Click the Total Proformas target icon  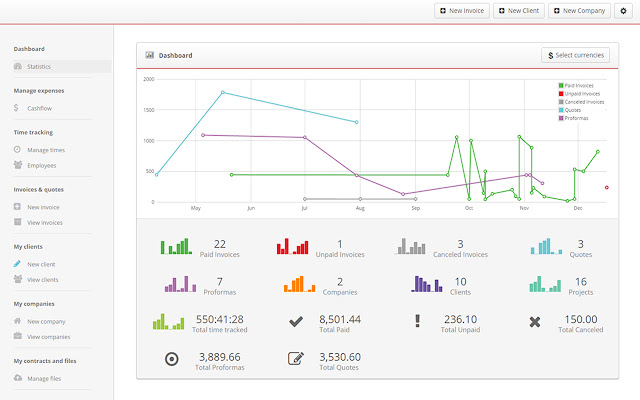click(172, 359)
